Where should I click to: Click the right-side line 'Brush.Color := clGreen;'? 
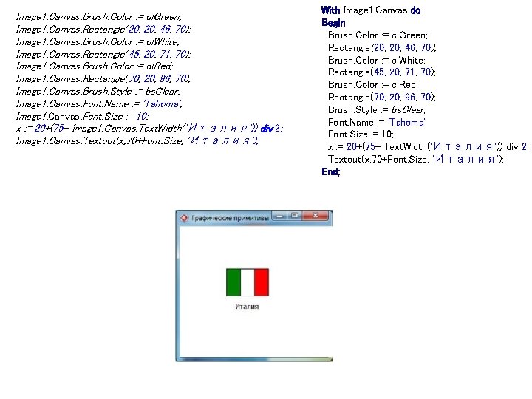pos(378,35)
